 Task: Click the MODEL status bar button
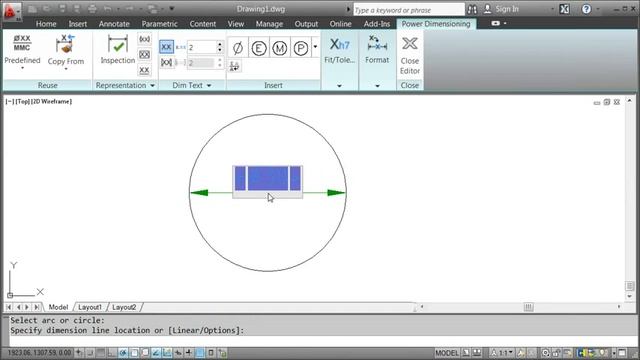click(x=447, y=353)
